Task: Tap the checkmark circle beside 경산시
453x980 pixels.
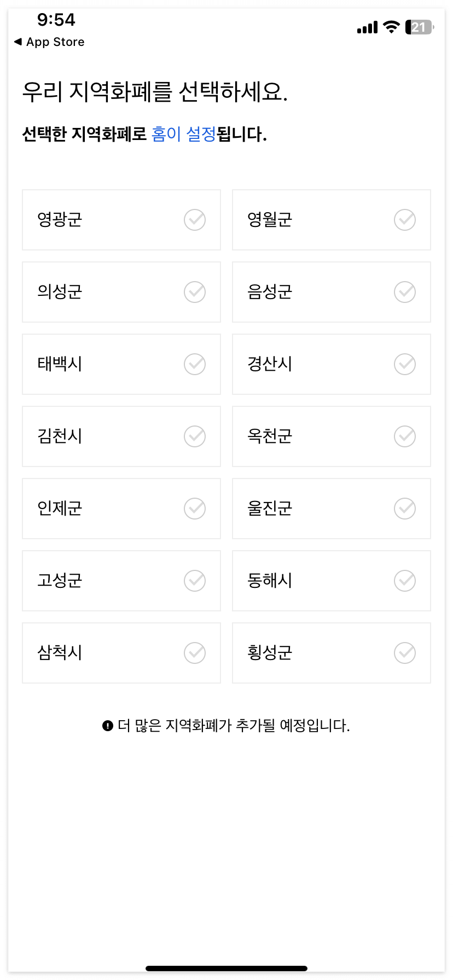Action: [404, 364]
